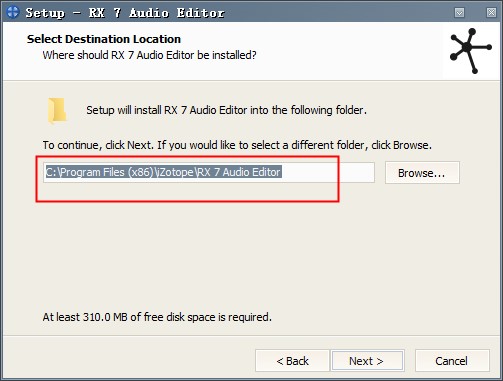Click the Setup icon in the title bar
Image resolution: width=503 pixels, height=381 pixels.
(x=13, y=12)
